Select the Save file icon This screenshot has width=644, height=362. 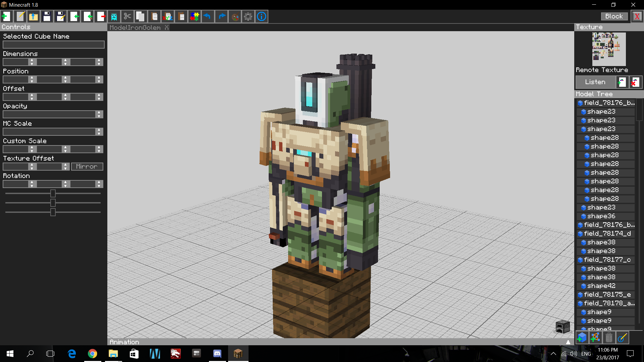click(x=47, y=16)
